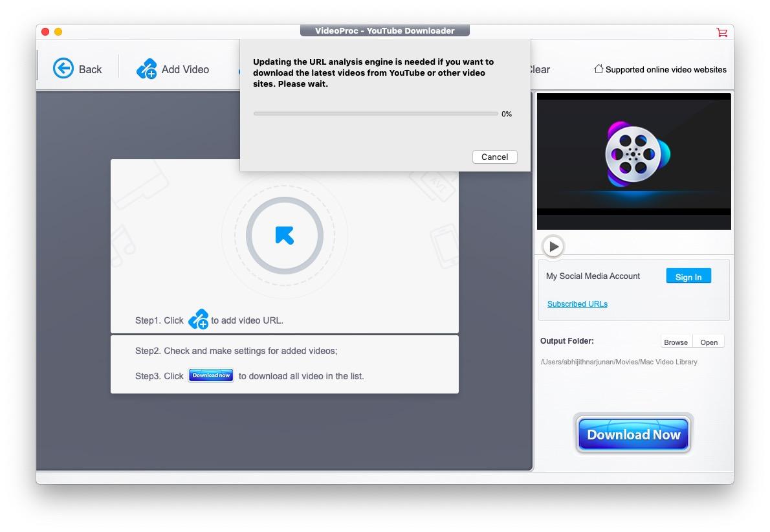
Task: Cancel the URL analysis engine update
Action: (494, 157)
